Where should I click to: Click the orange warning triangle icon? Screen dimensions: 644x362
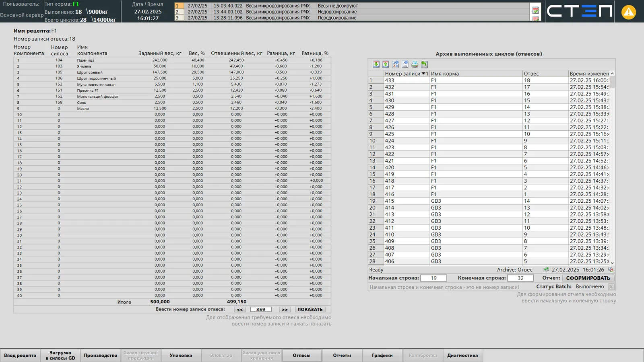[x=629, y=12]
